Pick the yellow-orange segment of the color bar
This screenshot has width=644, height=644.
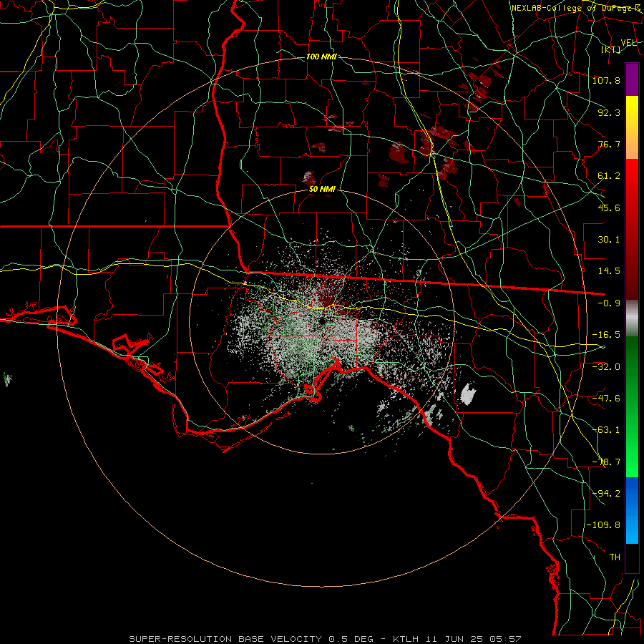[632, 127]
